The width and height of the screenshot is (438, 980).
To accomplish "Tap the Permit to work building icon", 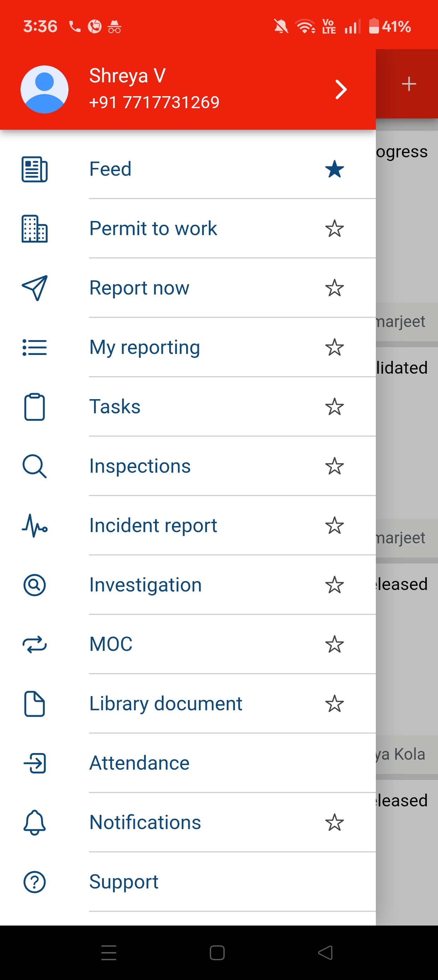I will coord(34,229).
